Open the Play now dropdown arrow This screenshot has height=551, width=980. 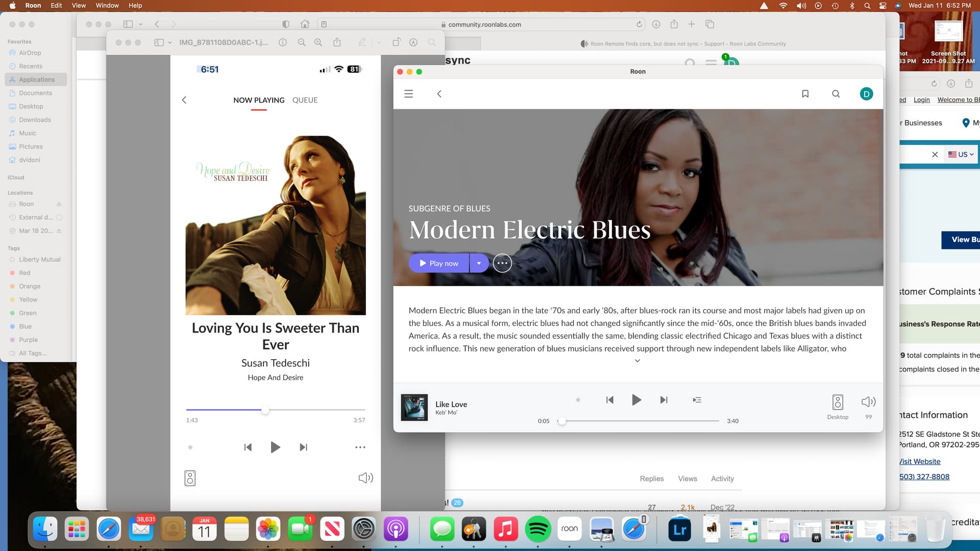click(479, 263)
